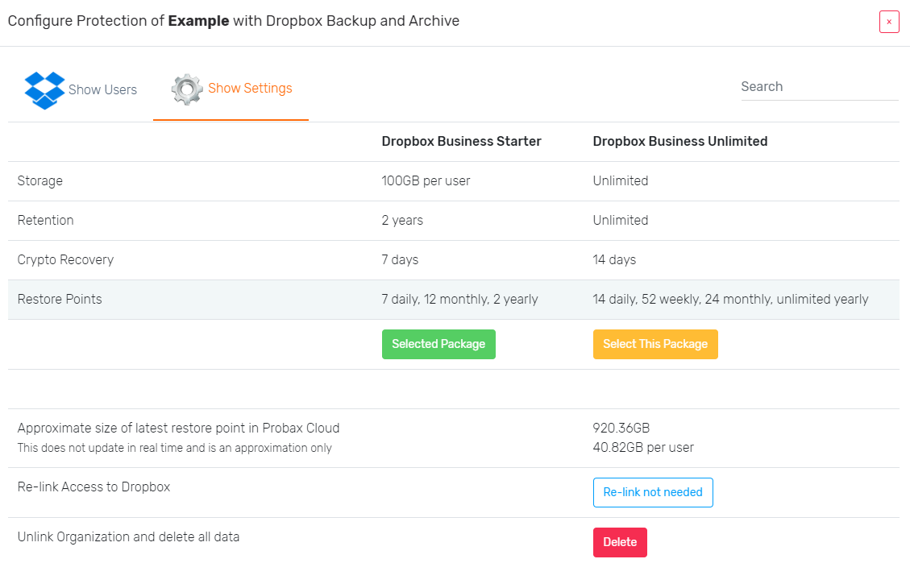Click the Crypto Recovery row label
Screen dimensions: 910x588
pyautogui.click(x=65, y=260)
